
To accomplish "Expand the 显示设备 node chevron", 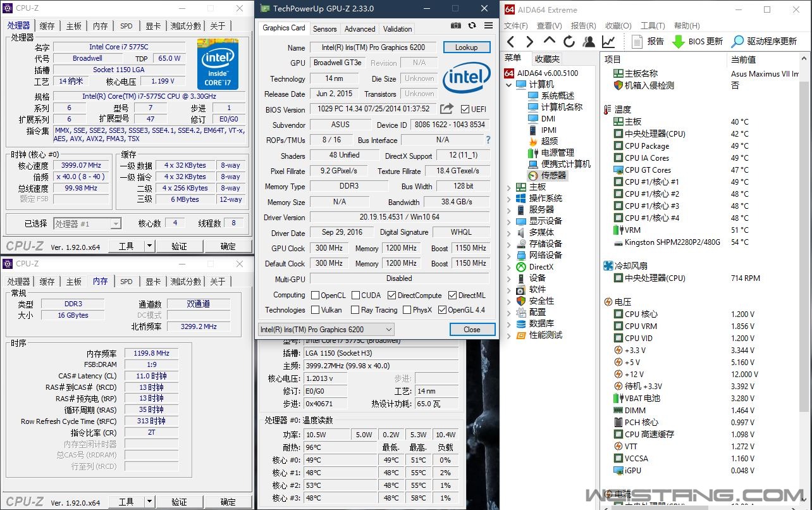I will point(509,221).
